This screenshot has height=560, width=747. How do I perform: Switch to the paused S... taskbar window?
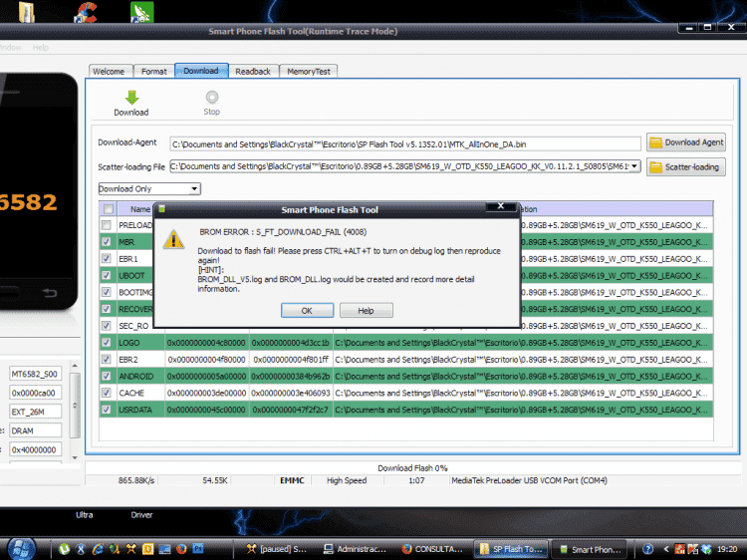click(276, 549)
